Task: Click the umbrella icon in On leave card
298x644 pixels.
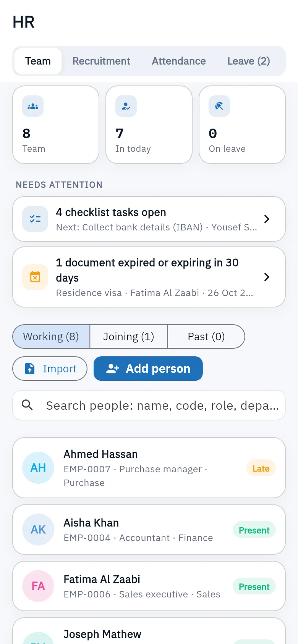Action: tap(219, 106)
